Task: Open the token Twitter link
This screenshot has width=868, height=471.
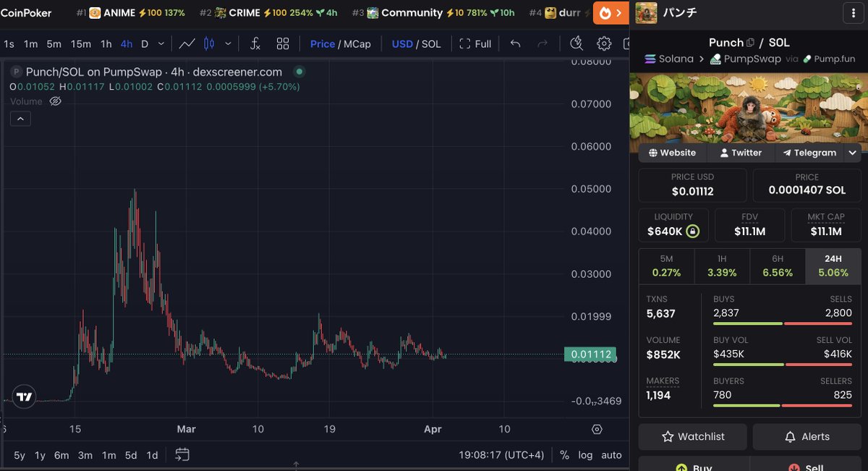Action: tap(741, 153)
